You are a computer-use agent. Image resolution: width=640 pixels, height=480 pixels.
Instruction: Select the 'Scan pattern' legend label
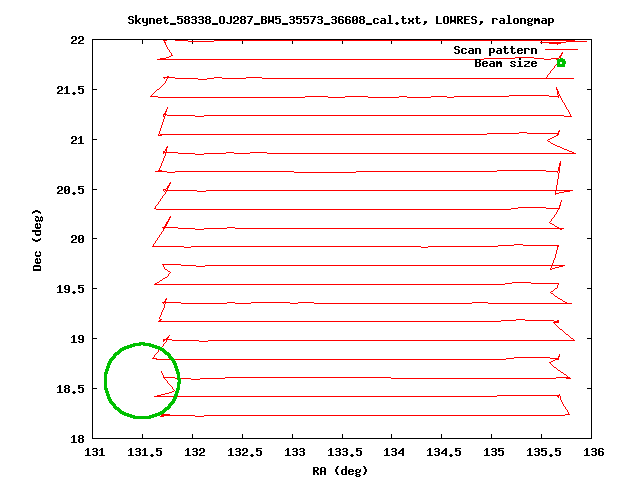click(495, 50)
